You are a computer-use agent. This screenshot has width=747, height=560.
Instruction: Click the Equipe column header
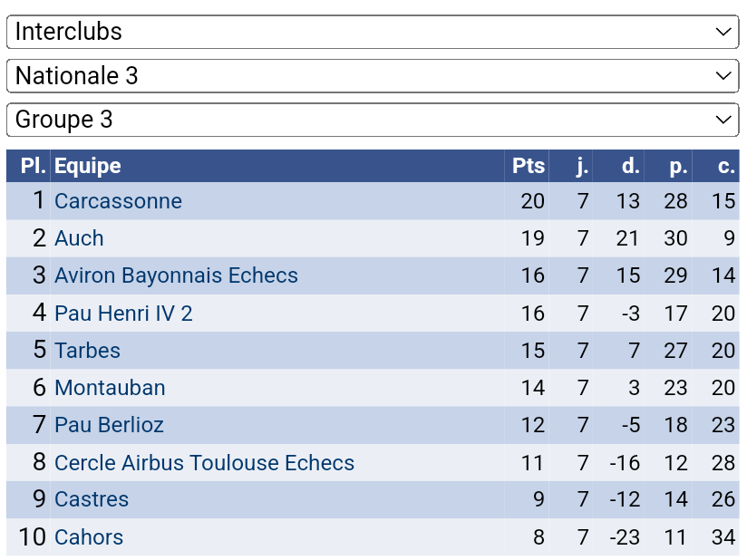[88, 166]
